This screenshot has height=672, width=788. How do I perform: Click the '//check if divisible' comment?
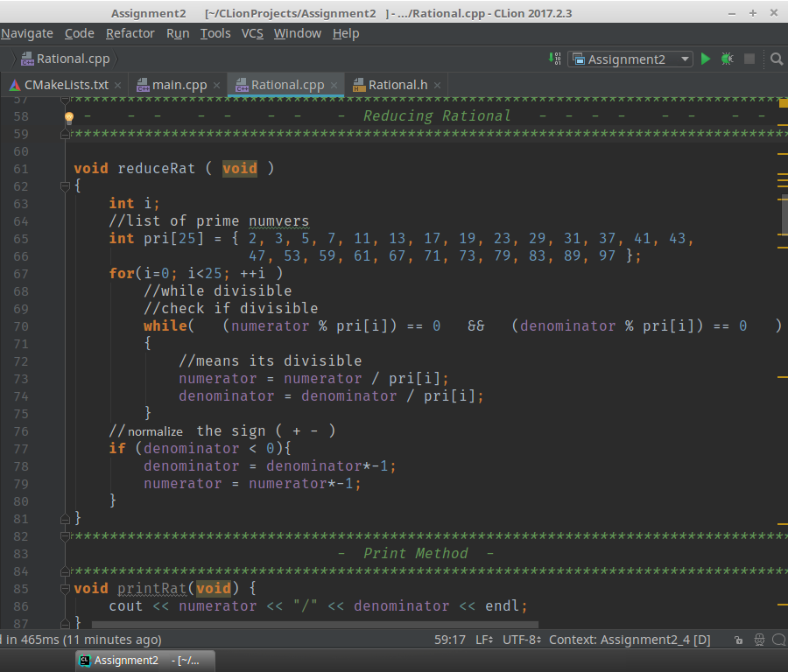pyautogui.click(x=231, y=309)
